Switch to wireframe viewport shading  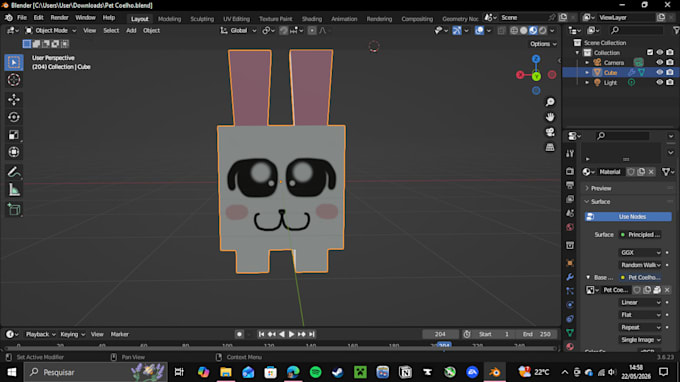(514, 30)
